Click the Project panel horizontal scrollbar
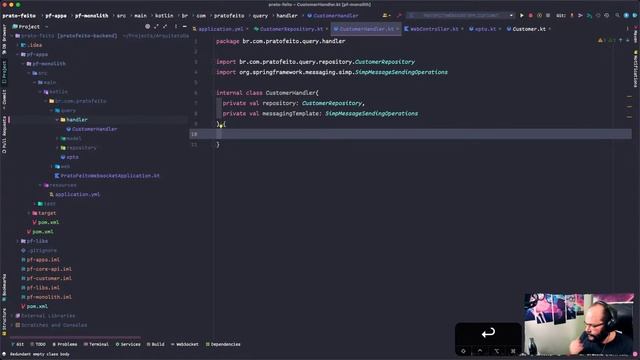640x360 pixels. (x=75, y=338)
